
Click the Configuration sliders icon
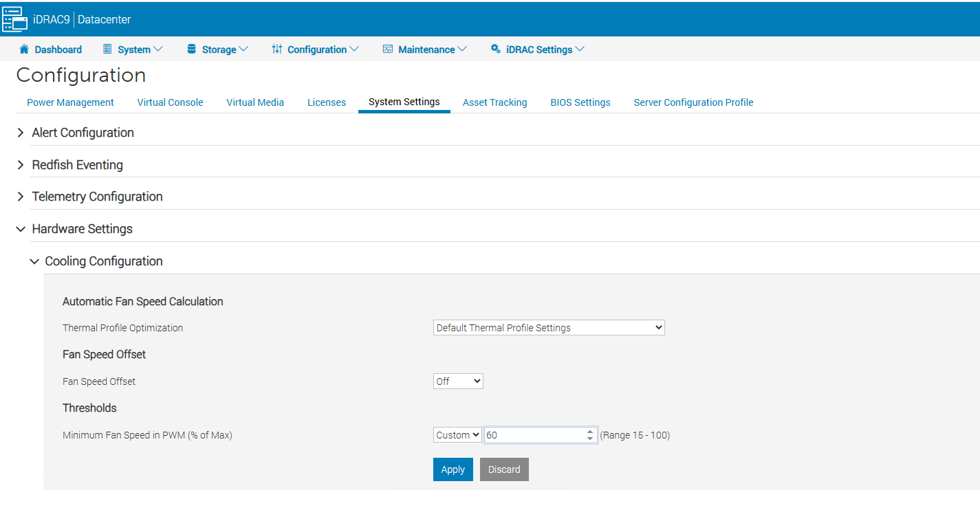point(277,49)
